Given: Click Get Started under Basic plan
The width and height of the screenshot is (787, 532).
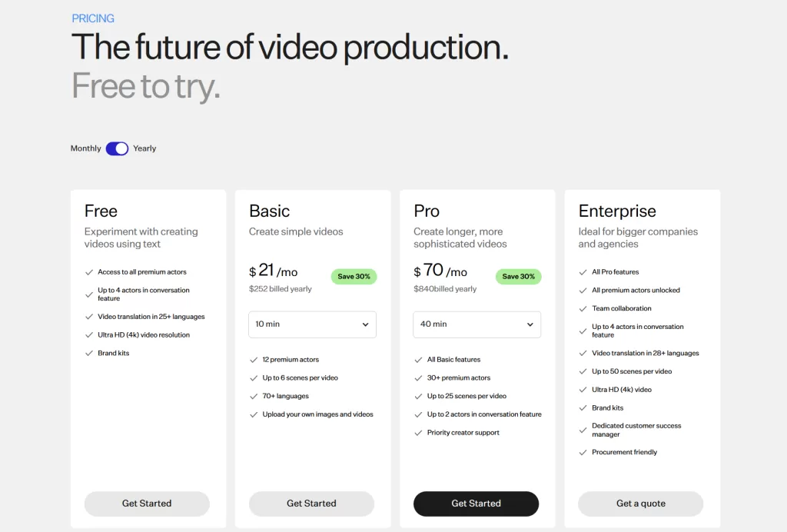Looking at the screenshot, I should pyautogui.click(x=311, y=504).
